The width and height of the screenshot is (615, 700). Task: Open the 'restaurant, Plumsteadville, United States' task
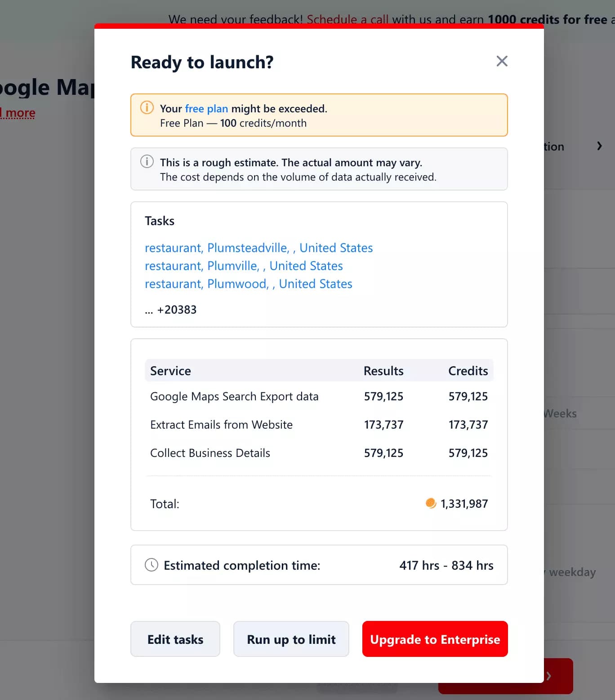pos(258,248)
